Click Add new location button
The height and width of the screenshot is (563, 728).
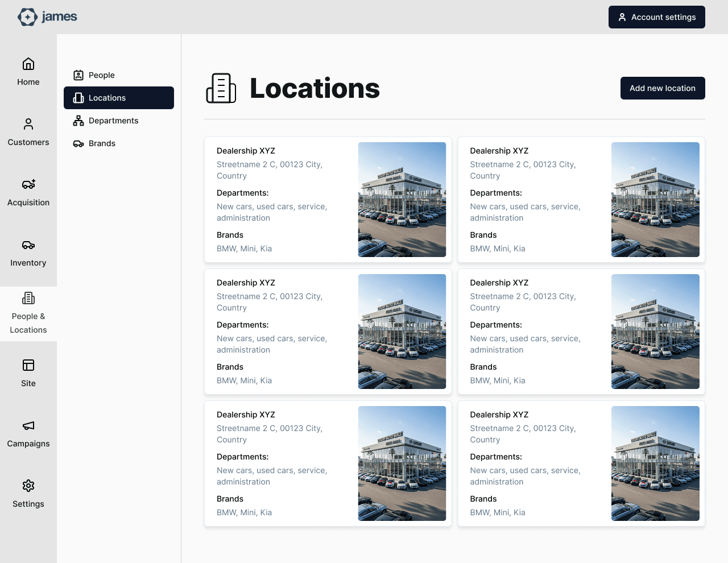point(663,88)
